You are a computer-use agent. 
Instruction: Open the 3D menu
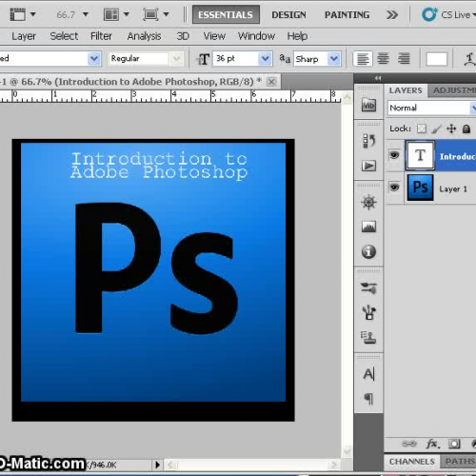(183, 36)
